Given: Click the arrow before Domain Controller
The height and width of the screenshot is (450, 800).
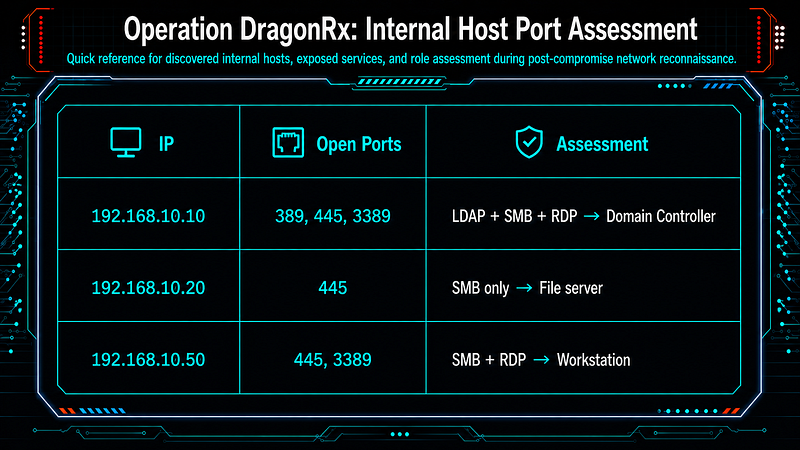Looking at the screenshot, I should (x=591, y=216).
